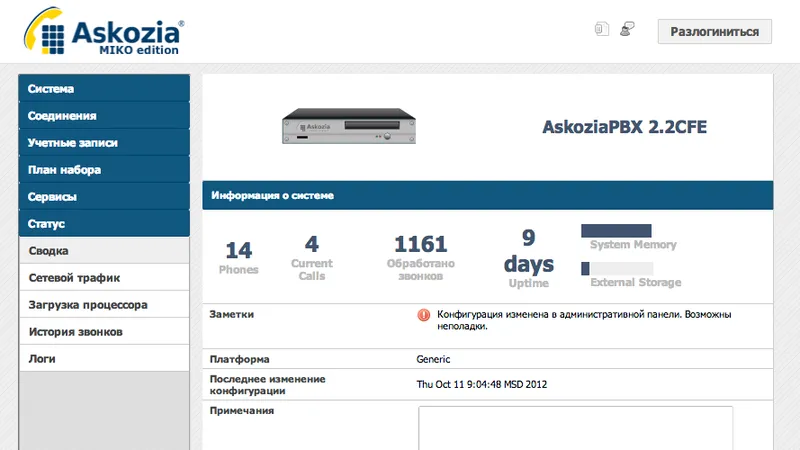Open Загрузка процессора page
Image resolution: width=800 pixels, height=450 pixels.
click(x=104, y=305)
